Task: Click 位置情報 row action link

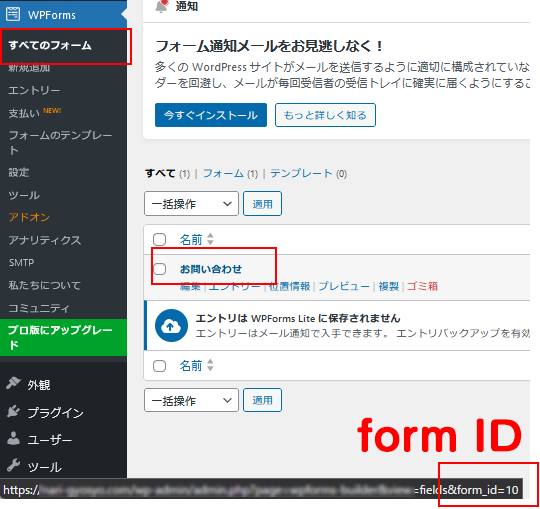Action: [290, 286]
